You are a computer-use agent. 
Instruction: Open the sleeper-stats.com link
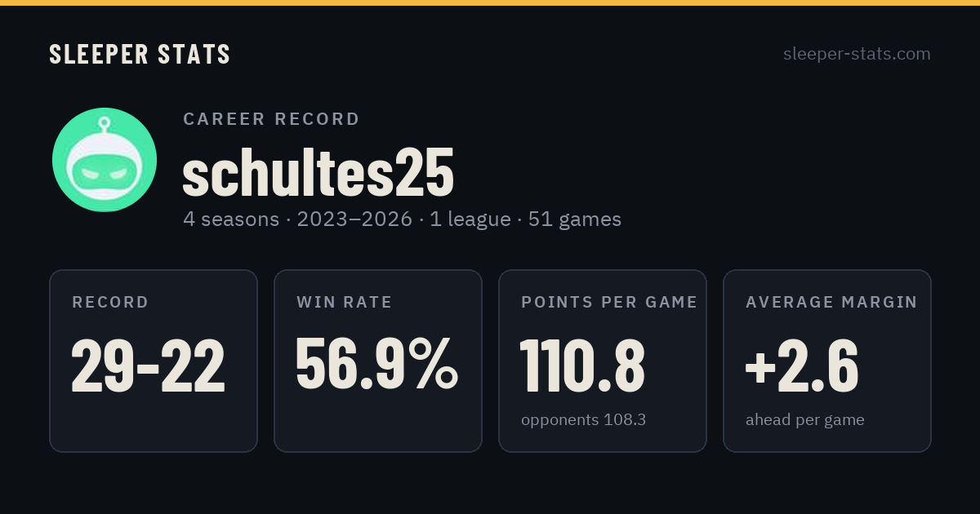(857, 54)
